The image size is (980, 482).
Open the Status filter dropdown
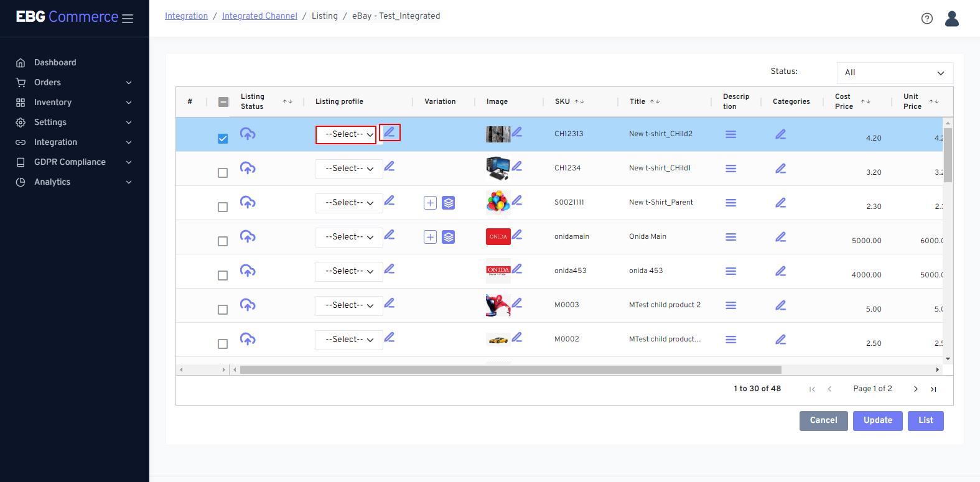894,73
